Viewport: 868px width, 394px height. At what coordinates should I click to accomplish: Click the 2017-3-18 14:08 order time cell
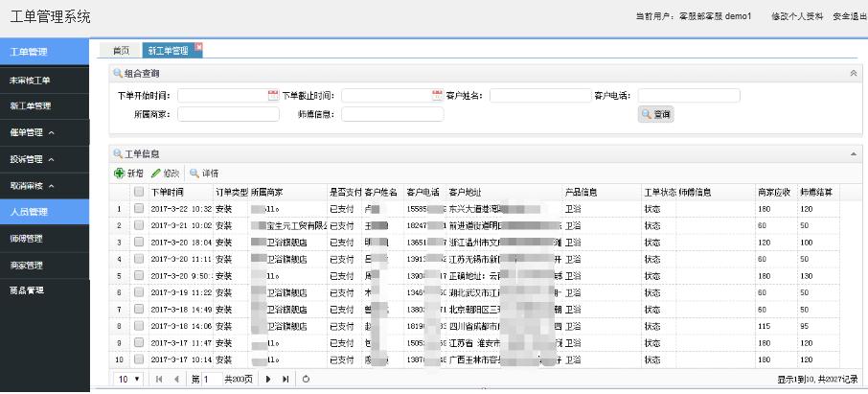point(181,326)
